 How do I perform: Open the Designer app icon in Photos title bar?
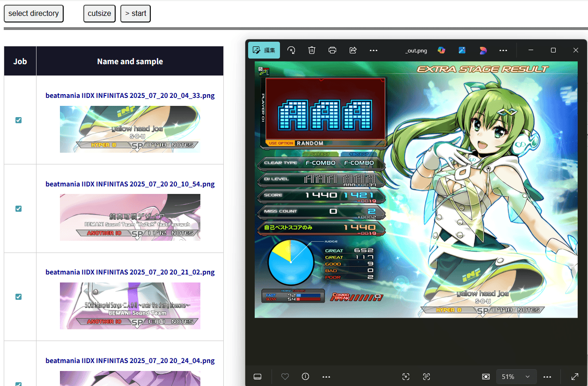point(462,50)
